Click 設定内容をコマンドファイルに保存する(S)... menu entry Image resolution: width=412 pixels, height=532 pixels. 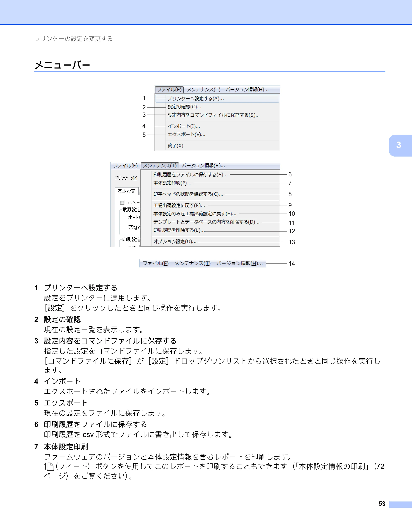[x=214, y=115]
